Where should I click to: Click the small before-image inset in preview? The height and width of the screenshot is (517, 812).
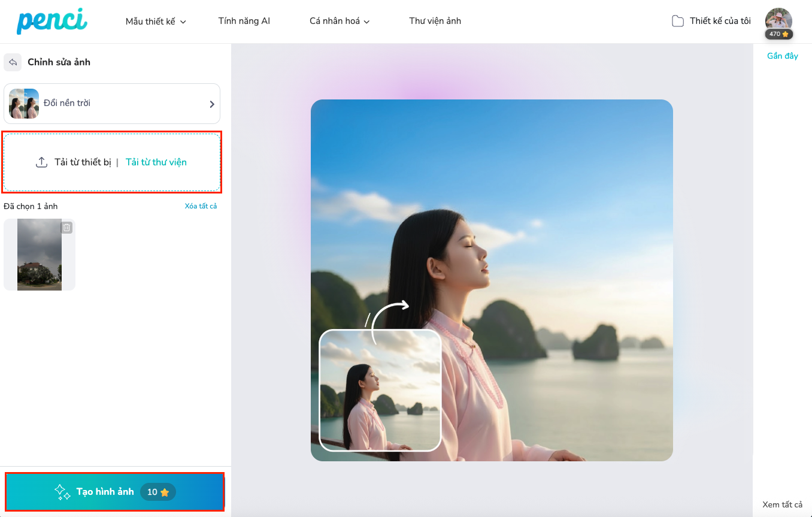coord(380,390)
